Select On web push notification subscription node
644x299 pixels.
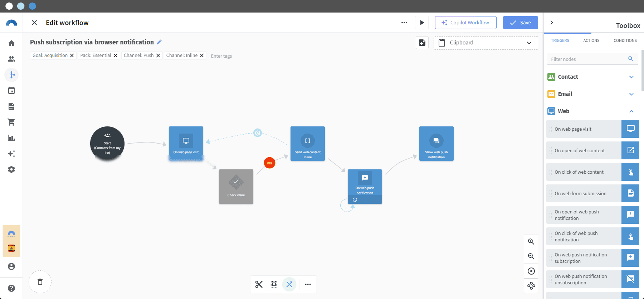tap(592, 258)
